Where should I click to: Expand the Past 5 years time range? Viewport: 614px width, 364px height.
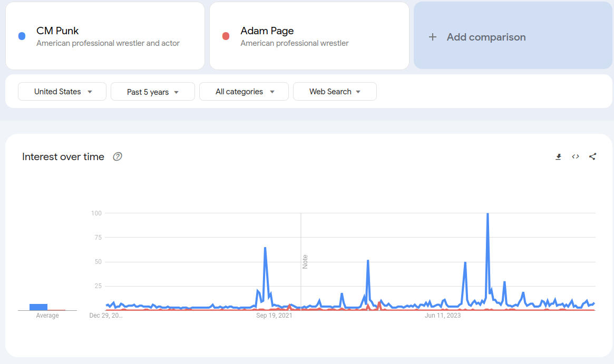coord(153,92)
